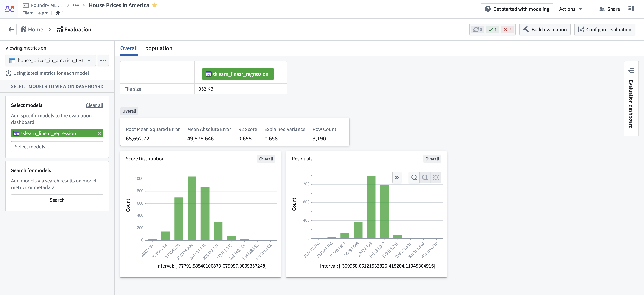644x295 pixels.
Task: Click the Row Count value 3,190
Action: (319, 139)
